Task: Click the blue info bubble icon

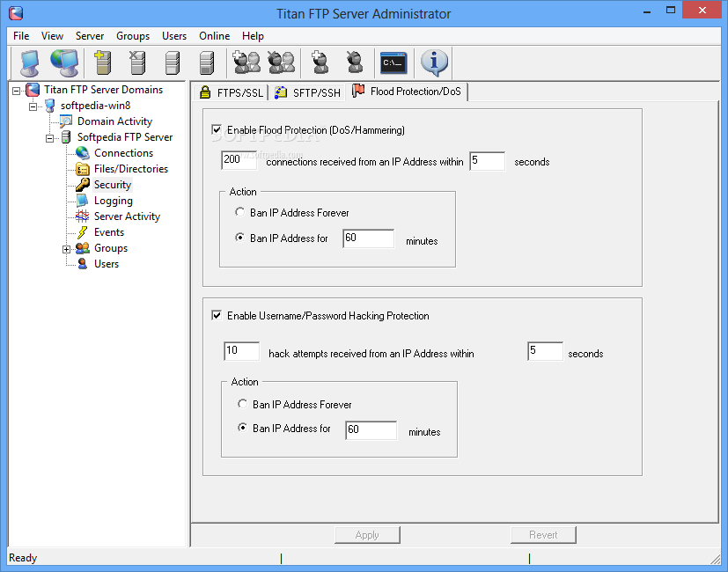Action: [x=434, y=62]
